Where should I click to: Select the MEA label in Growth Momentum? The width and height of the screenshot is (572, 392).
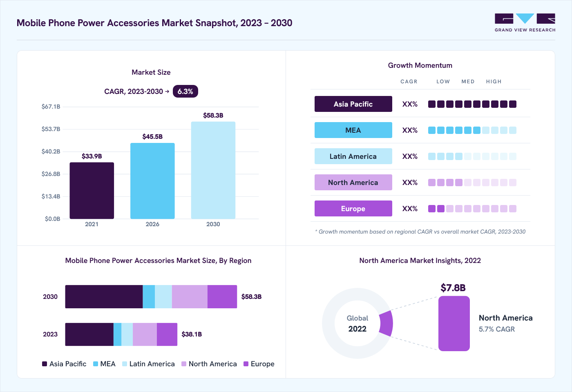(x=353, y=130)
